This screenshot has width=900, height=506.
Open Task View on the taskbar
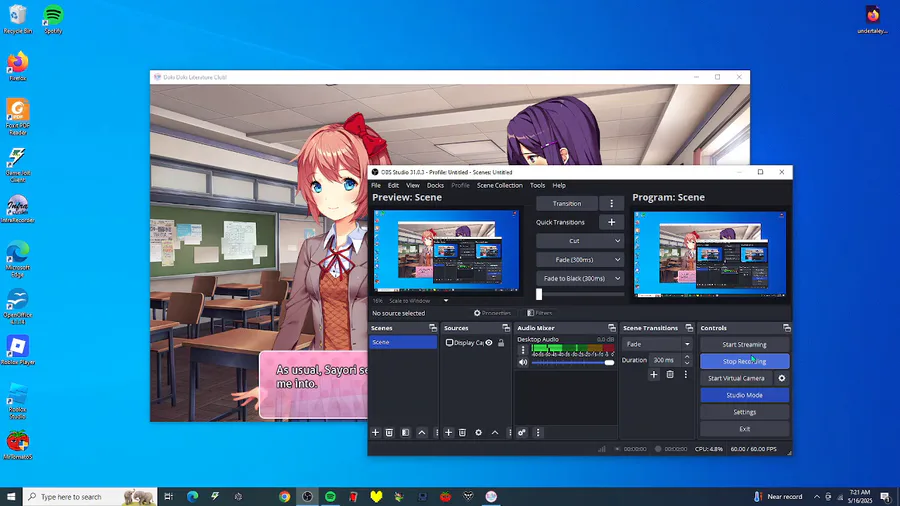tap(169, 497)
